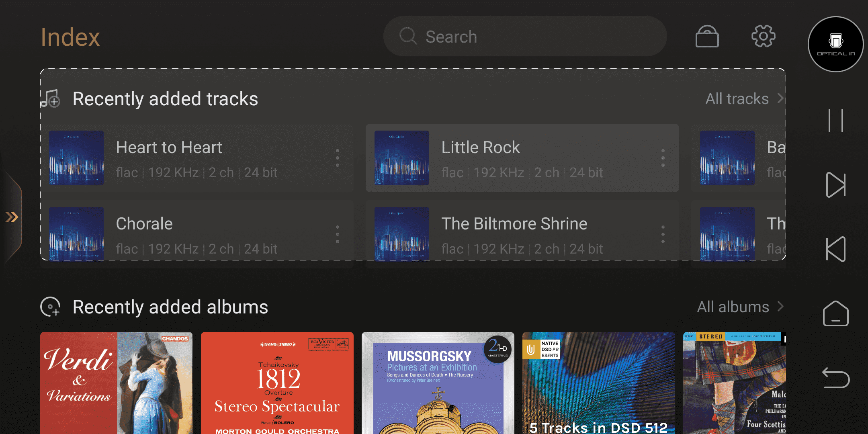Open Mussorgsky Pictures at an Exhibition album
868x434 pixels.
click(438, 383)
